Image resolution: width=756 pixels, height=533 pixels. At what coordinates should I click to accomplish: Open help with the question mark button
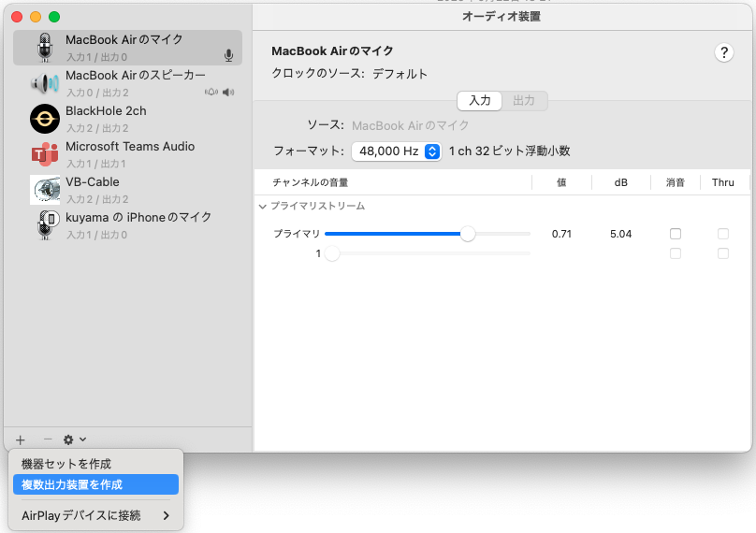tap(723, 52)
